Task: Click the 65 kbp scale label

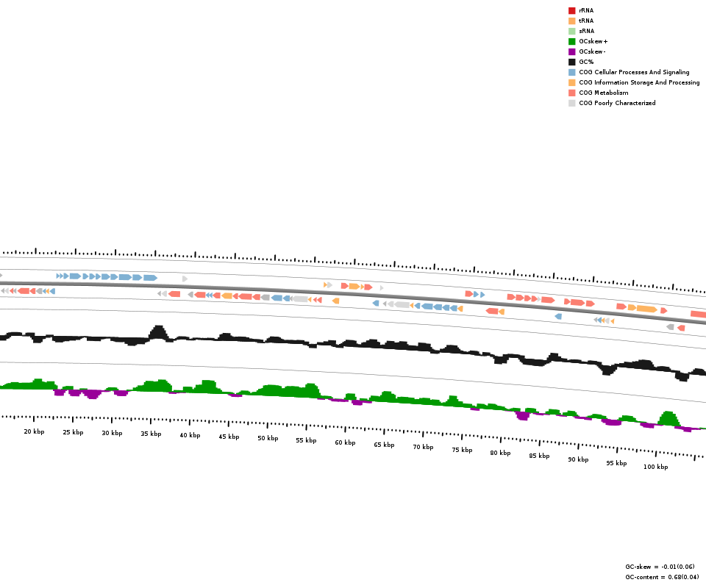Action: click(384, 445)
